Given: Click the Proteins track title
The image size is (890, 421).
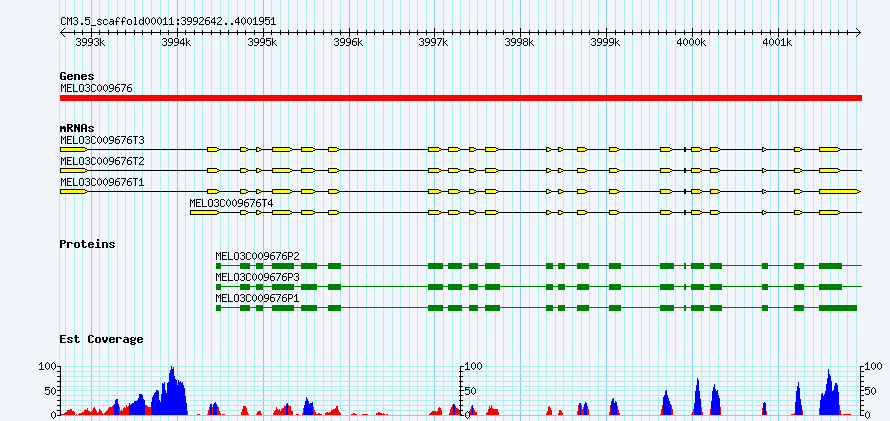Looking at the screenshot, I should (87, 244).
